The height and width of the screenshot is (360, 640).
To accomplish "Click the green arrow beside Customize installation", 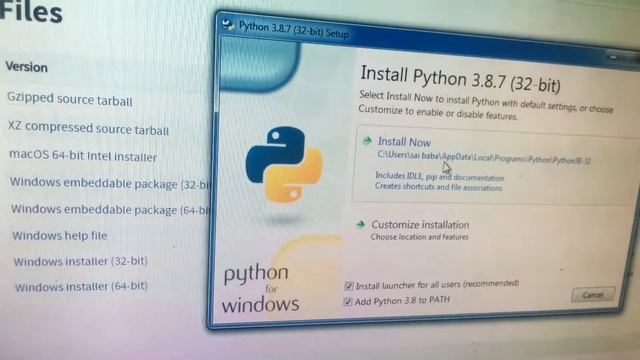I will [x=360, y=224].
